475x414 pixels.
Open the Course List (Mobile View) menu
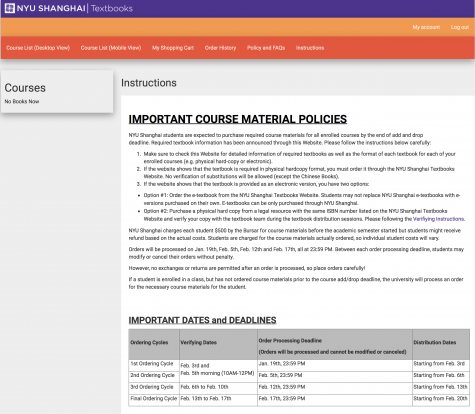[x=111, y=48]
